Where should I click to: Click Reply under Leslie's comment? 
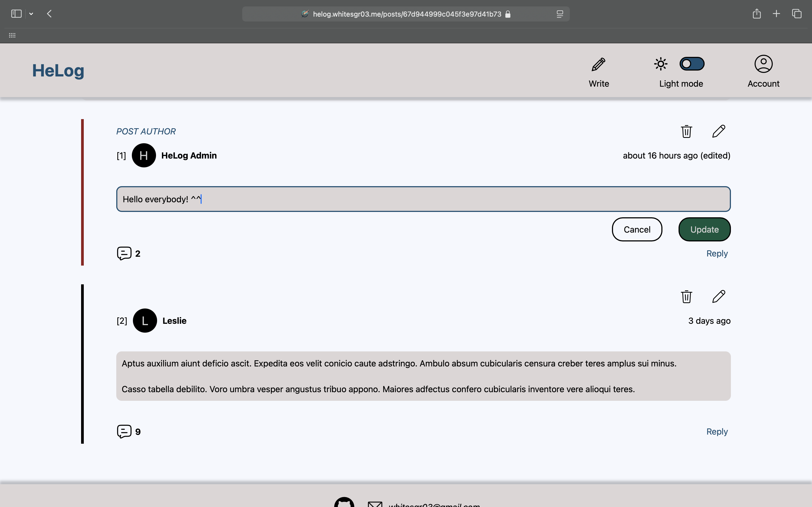717,432
